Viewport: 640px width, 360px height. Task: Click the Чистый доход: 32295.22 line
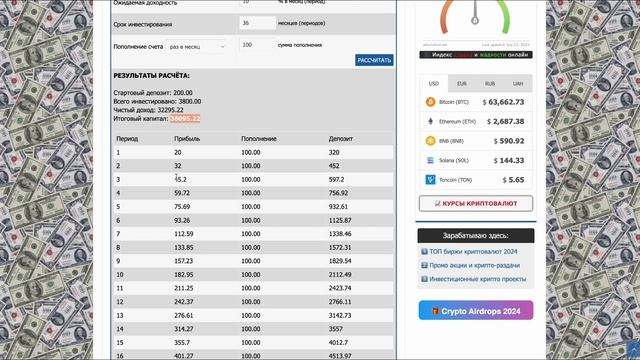[x=148, y=110]
